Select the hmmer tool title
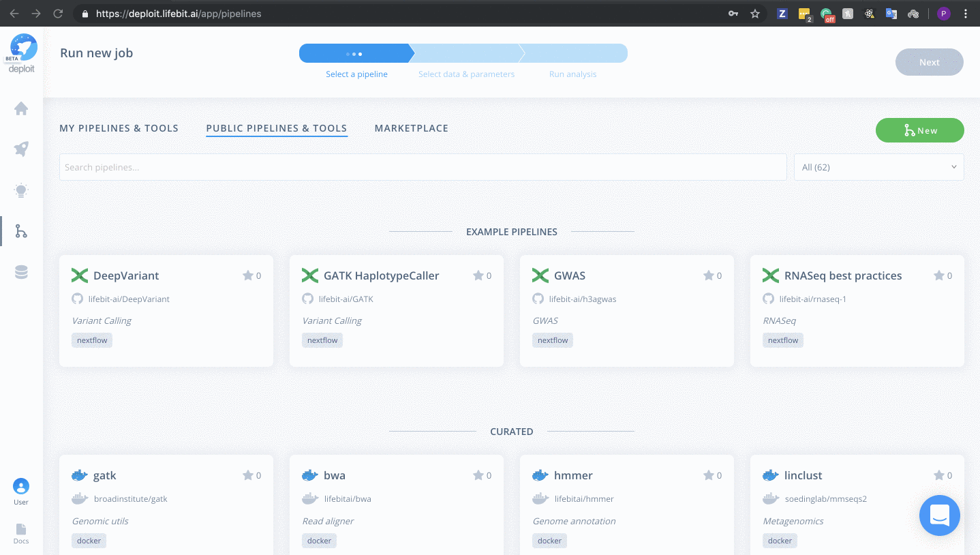The width and height of the screenshot is (980, 555). point(573,475)
